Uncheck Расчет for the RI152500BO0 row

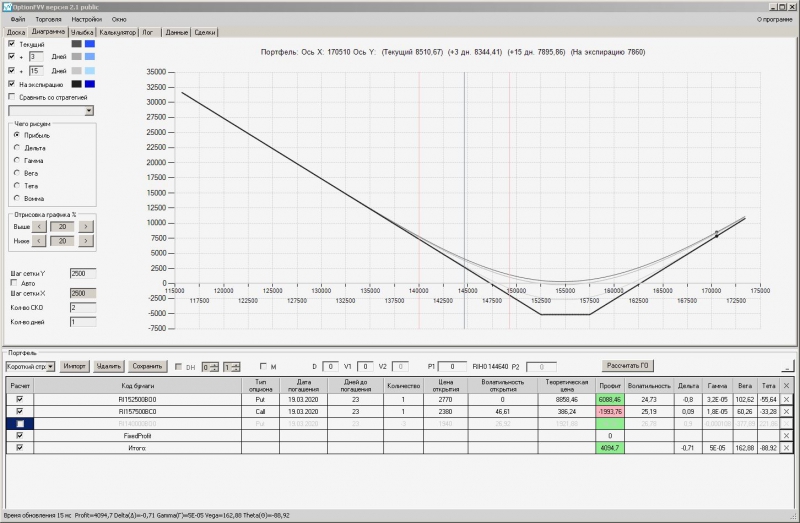point(20,399)
